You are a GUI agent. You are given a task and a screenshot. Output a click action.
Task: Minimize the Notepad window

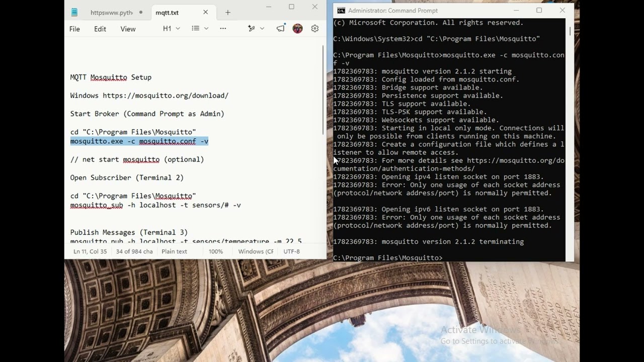[x=268, y=7]
